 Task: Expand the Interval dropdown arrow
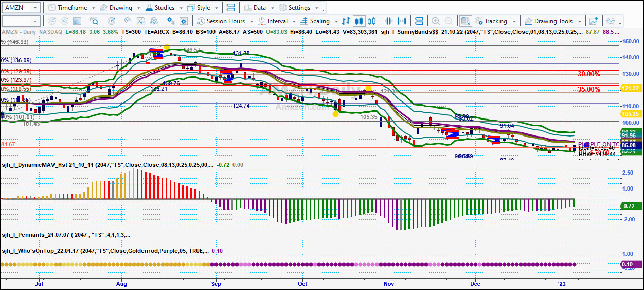coord(293,22)
